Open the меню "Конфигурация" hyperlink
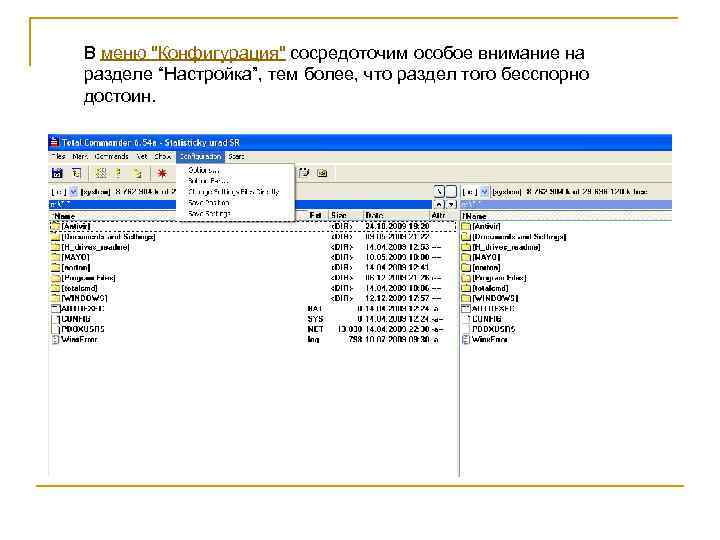 pos(193,54)
